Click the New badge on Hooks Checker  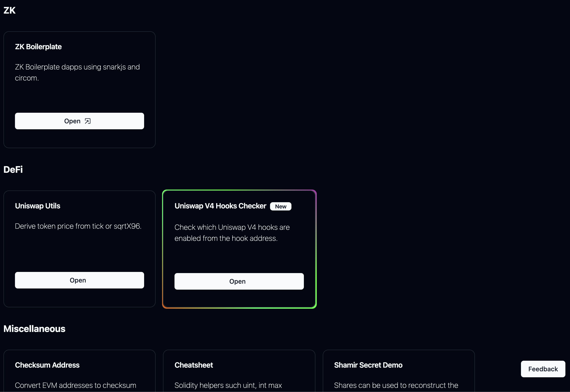tap(281, 206)
